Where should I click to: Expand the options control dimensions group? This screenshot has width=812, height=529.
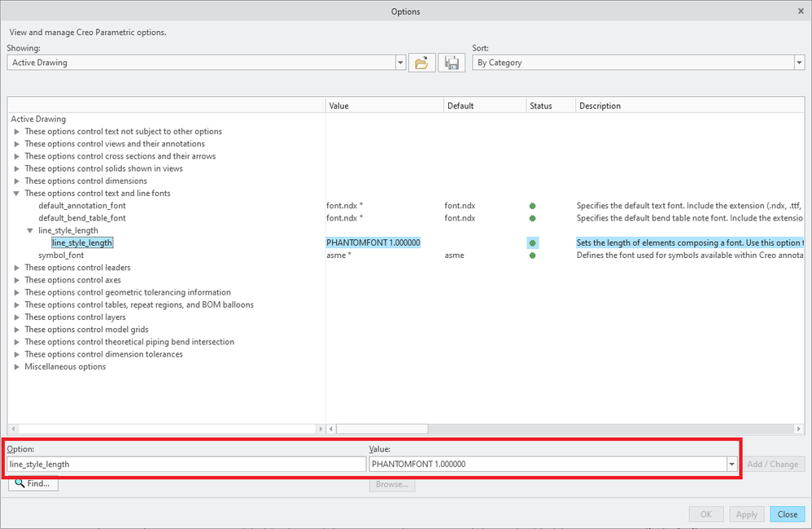click(x=16, y=181)
